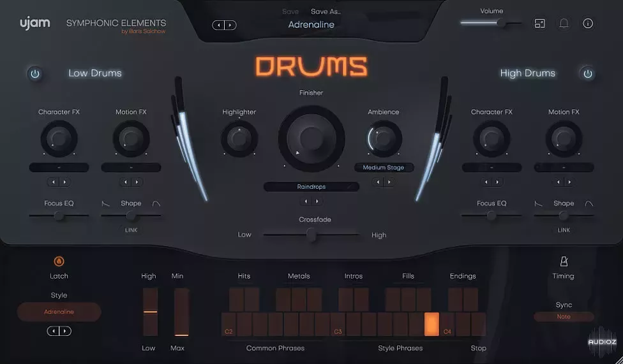Next Ambience mode arrow under Medium Stage
Viewport: 623px width, 364px height.
point(389,182)
